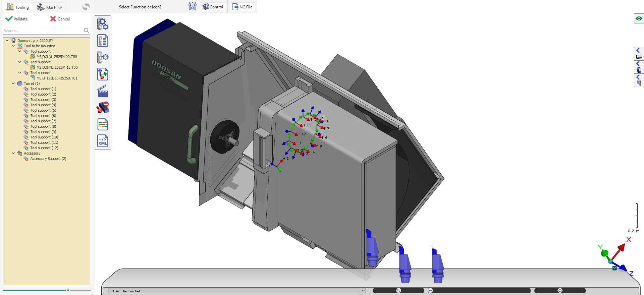
Task: Open the colored lines report icon
Action: pyautogui.click(x=103, y=124)
